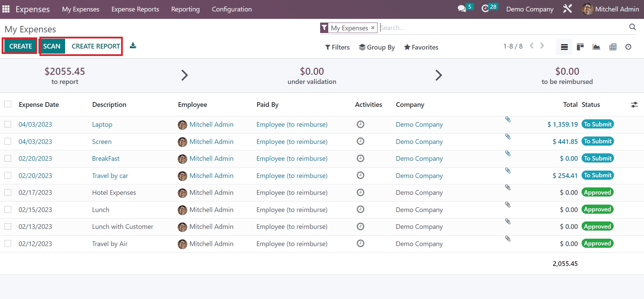
Task: Click the download export icon
Action: click(133, 46)
